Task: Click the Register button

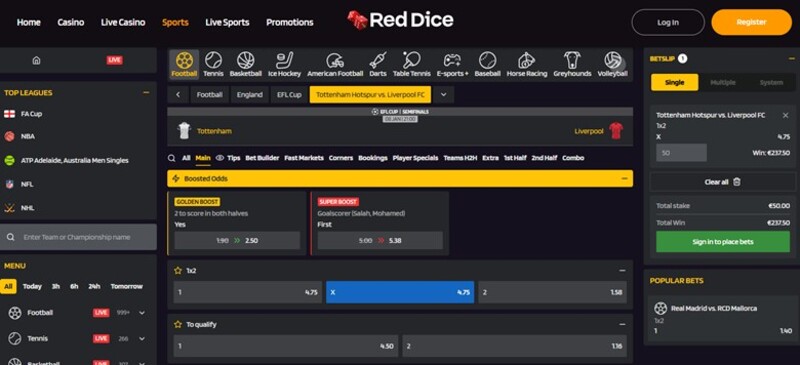Action: pos(752,22)
